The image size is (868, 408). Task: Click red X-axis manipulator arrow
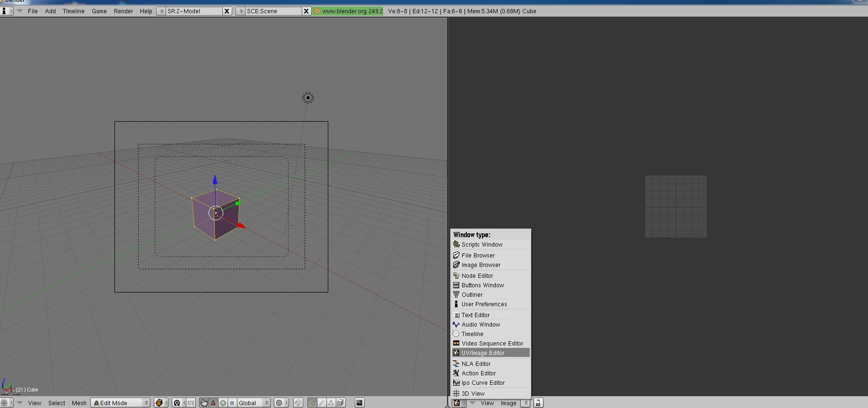pos(241,226)
